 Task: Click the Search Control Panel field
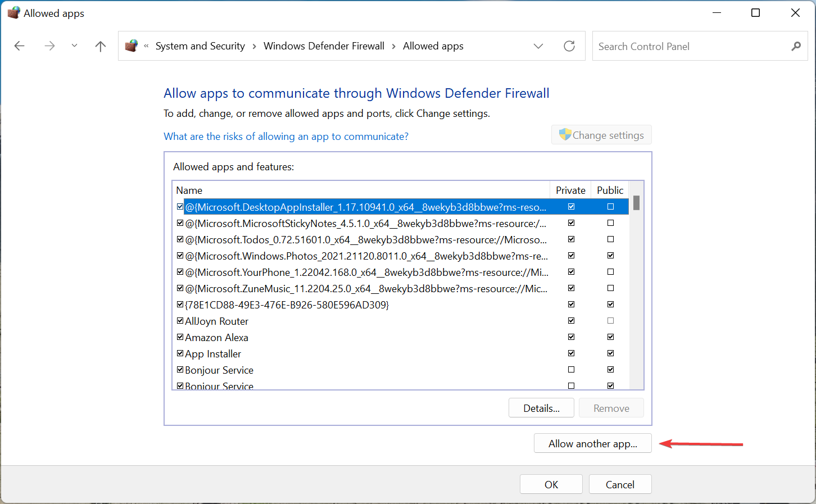700,46
